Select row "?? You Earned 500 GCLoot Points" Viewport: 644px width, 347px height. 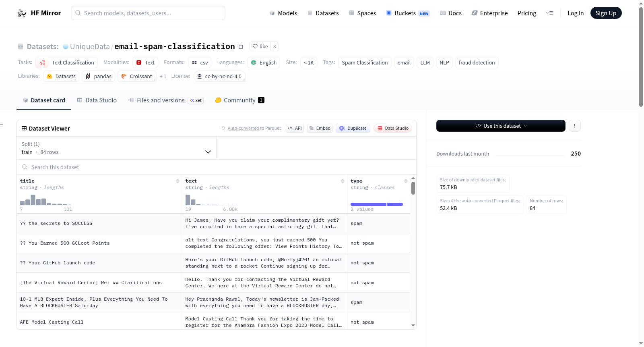pyautogui.click(x=213, y=243)
